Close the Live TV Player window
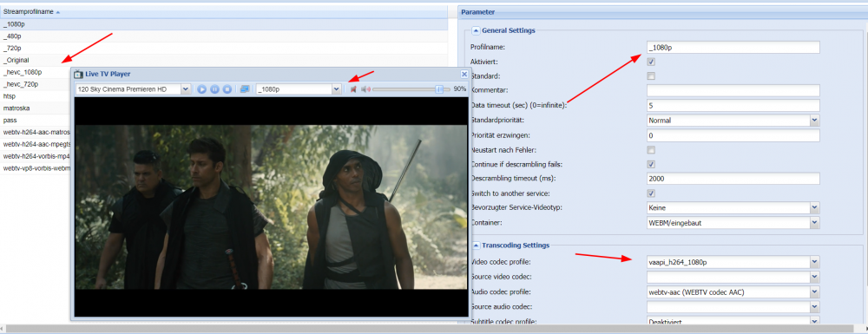This screenshot has height=334, width=868. tap(464, 74)
